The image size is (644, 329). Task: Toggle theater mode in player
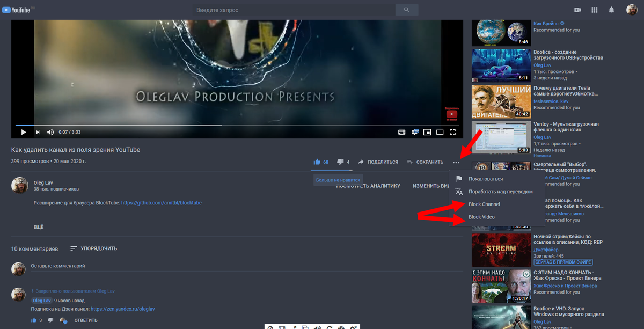pyautogui.click(x=440, y=132)
